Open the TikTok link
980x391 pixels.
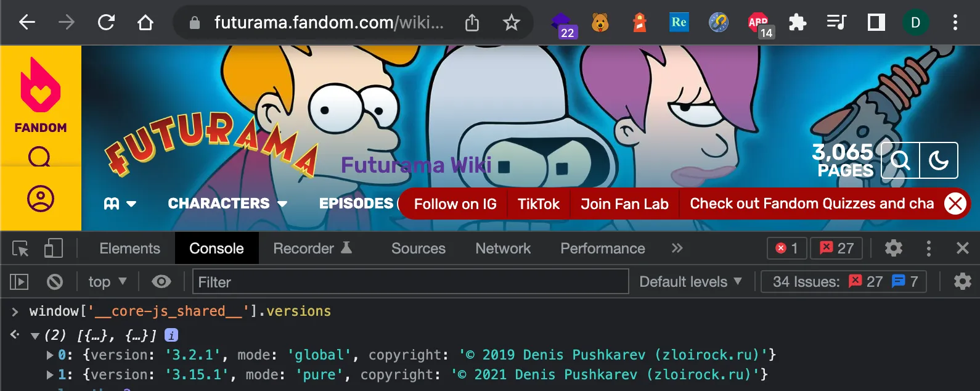(539, 204)
